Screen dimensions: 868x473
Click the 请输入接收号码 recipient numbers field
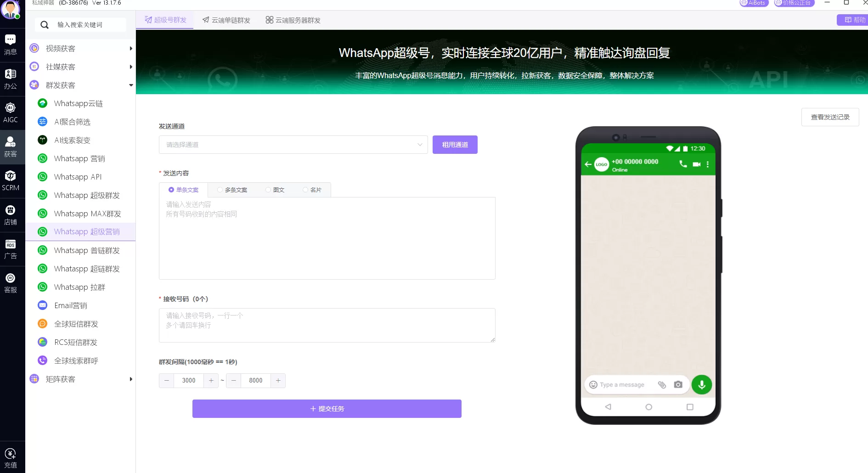(x=327, y=325)
